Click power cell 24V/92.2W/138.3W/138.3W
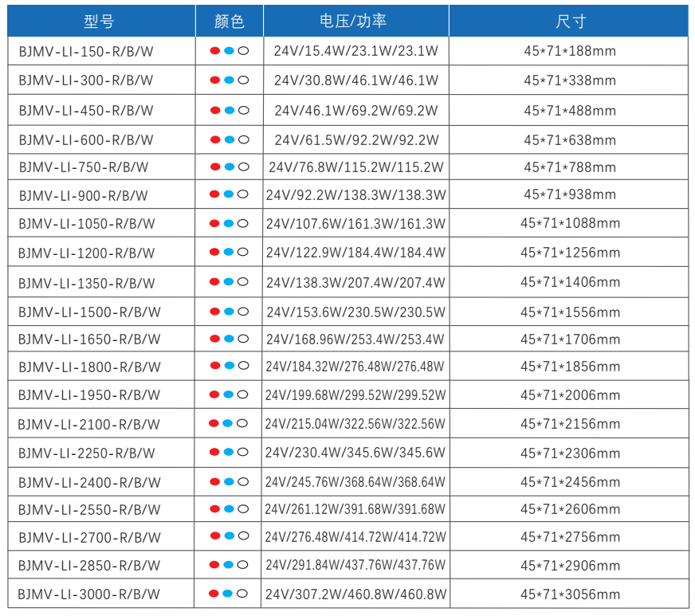695x616 pixels. (x=356, y=195)
